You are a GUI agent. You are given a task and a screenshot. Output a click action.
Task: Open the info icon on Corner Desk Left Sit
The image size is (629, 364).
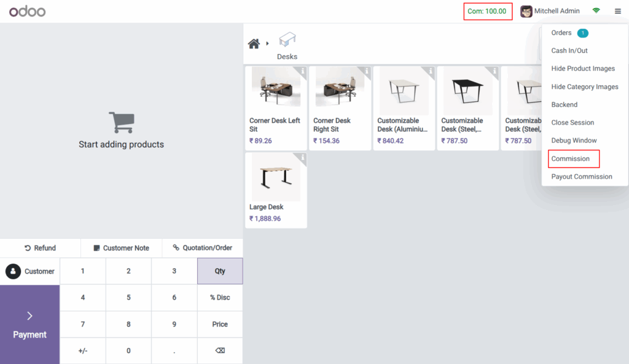302,72
